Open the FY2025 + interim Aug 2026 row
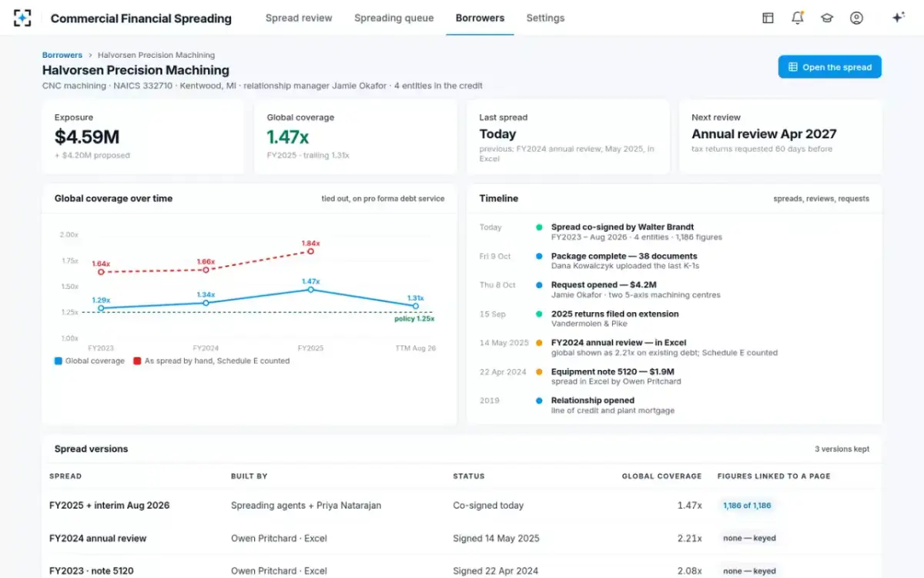Image resolution: width=924 pixels, height=578 pixels. (x=462, y=506)
